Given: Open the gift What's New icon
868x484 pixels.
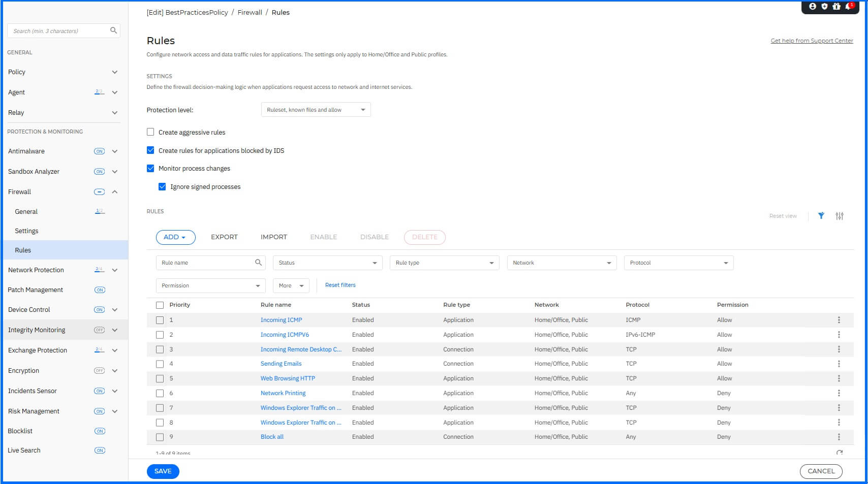Looking at the screenshot, I should (836, 7).
